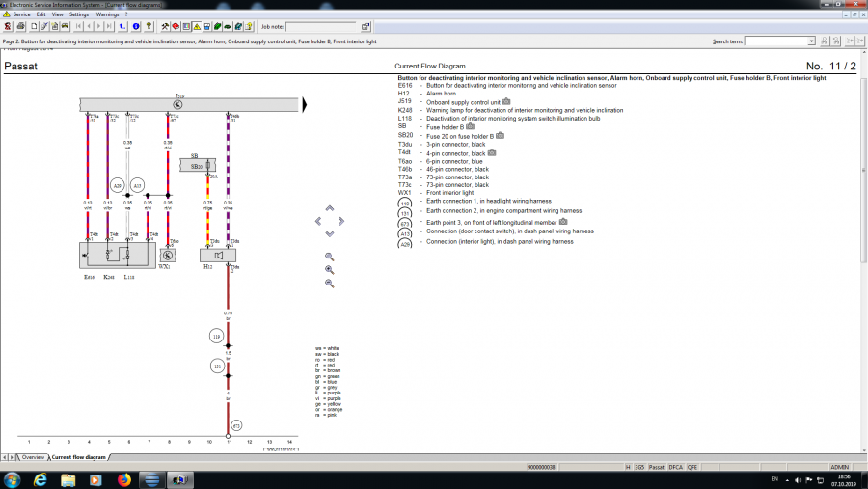Open the Warnings menu
The height and width of the screenshot is (489, 868).
pyautogui.click(x=107, y=14)
